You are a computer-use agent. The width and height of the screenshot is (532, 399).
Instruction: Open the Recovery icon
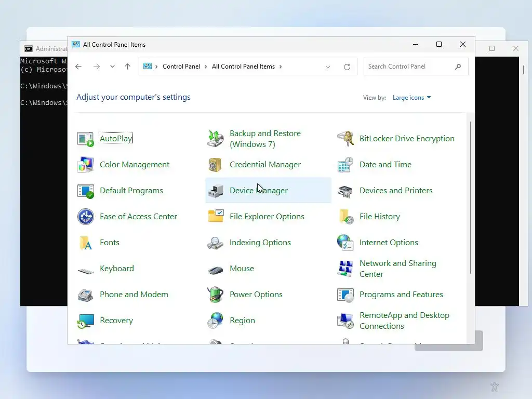[x=86, y=321]
